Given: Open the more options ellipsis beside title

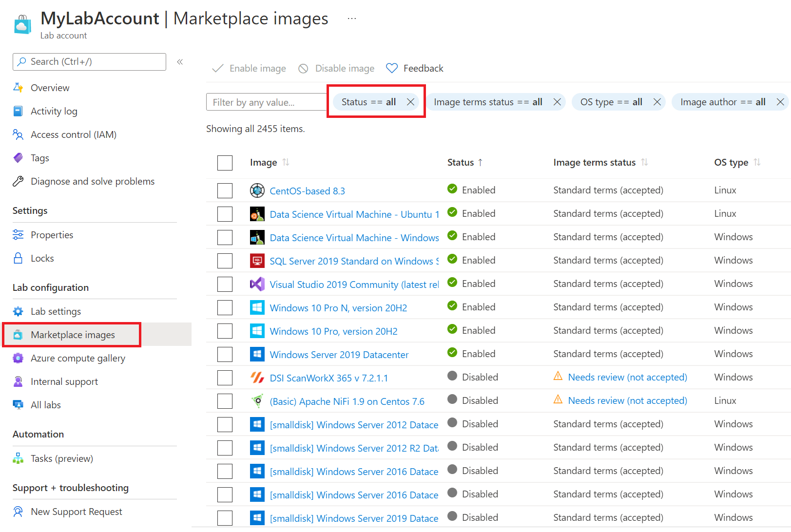Looking at the screenshot, I should tap(352, 19).
